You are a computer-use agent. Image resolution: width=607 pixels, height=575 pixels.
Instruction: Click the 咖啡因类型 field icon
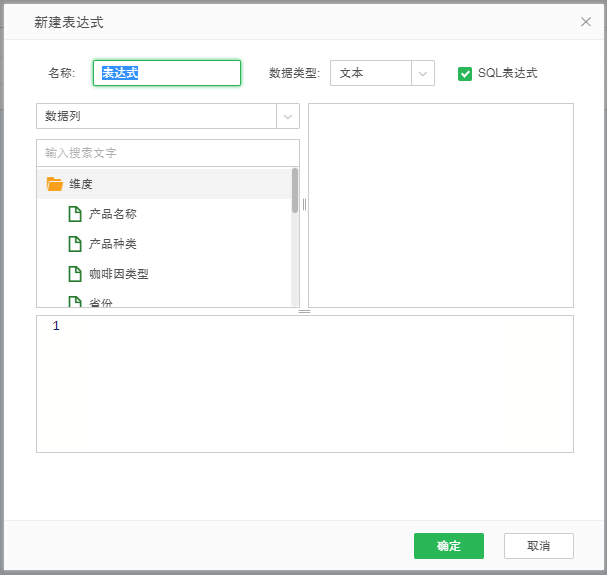pos(75,274)
